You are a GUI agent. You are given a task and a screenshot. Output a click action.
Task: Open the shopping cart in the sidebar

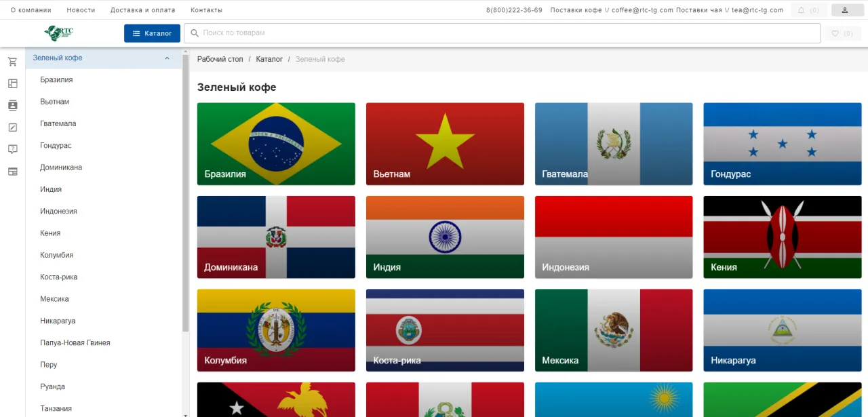tap(12, 62)
